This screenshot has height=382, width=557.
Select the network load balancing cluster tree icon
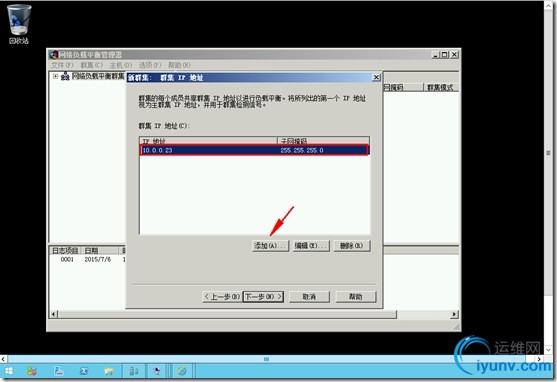click(x=65, y=76)
